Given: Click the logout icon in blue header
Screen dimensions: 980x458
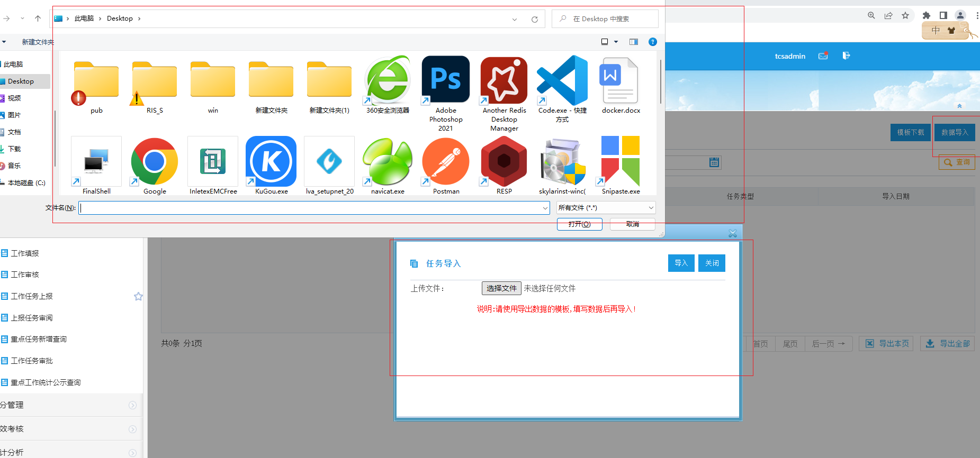Looking at the screenshot, I should click(846, 56).
